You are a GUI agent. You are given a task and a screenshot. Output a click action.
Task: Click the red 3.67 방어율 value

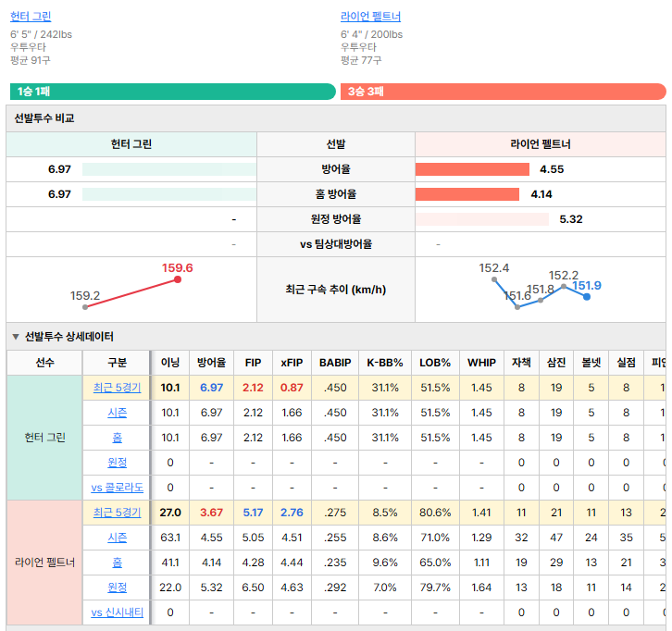[x=211, y=513]
